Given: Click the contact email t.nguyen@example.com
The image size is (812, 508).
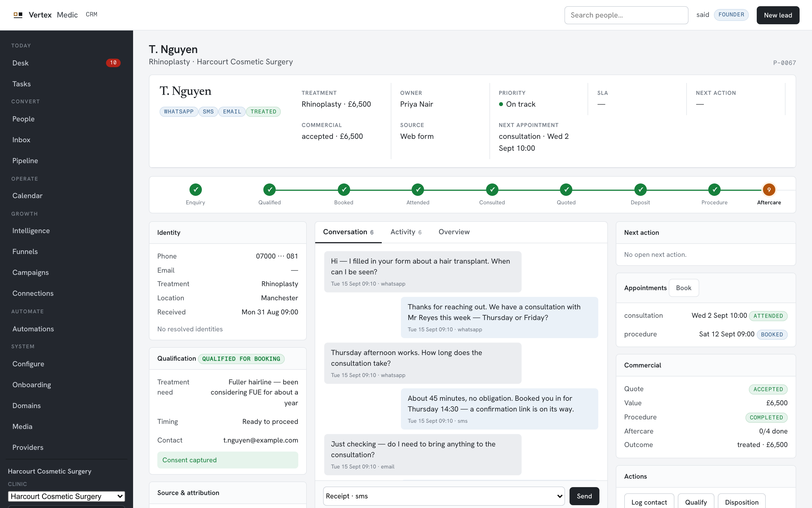Looking at the screenshot, I should (x=261, y=440).
